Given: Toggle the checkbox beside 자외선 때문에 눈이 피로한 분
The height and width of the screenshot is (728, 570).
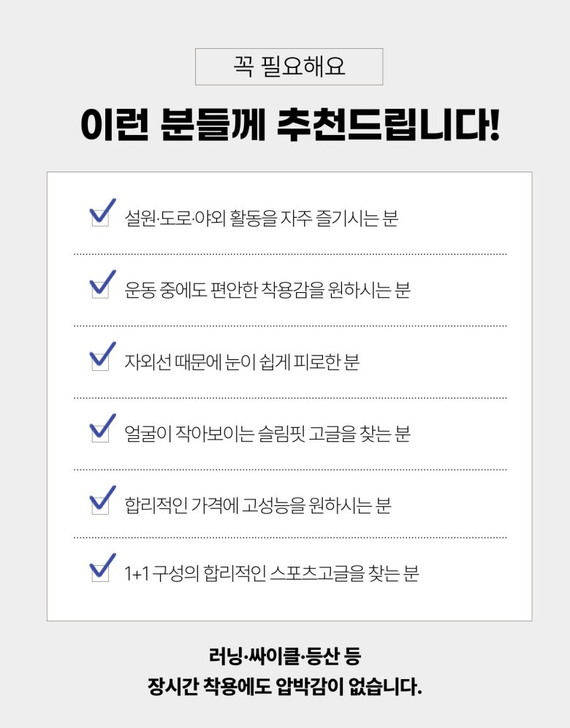Looking at the screenshot, I should click(100, 360).
